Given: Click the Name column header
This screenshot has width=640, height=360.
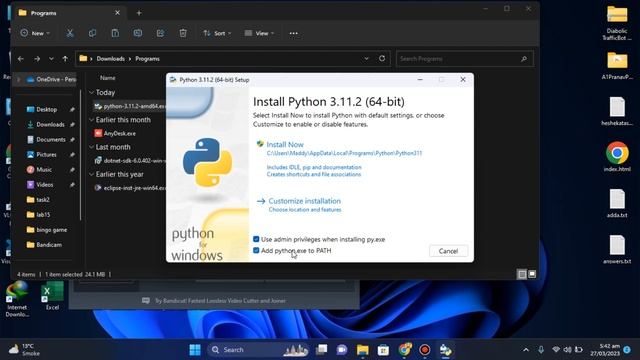Looking at the screenshot, I should pos(108,78).
